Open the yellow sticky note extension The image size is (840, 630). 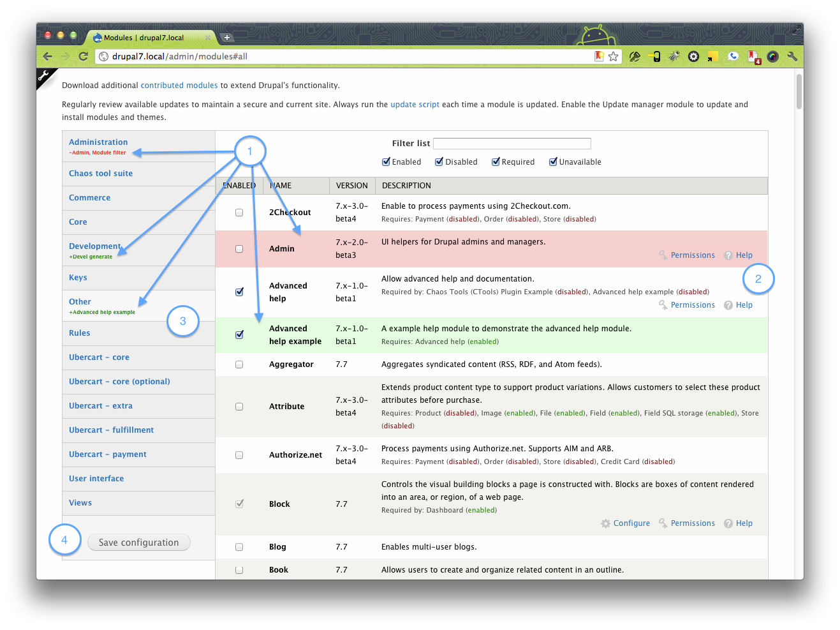pos(712,56)
